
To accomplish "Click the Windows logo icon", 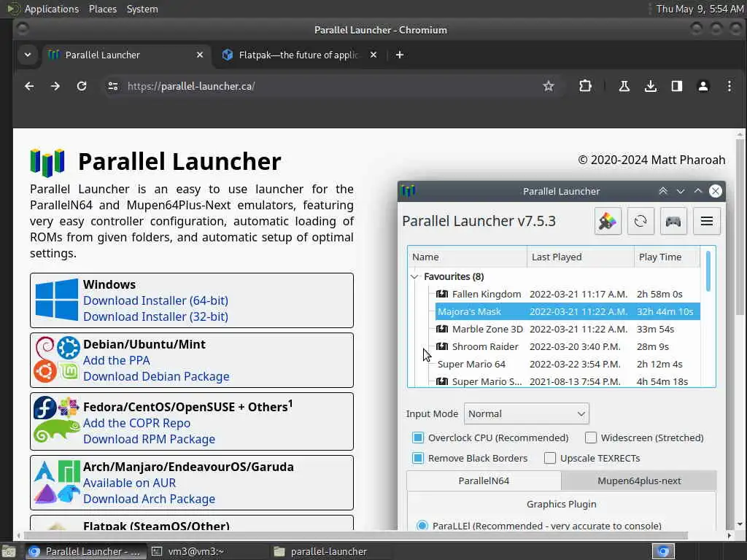I will [57, 300].
